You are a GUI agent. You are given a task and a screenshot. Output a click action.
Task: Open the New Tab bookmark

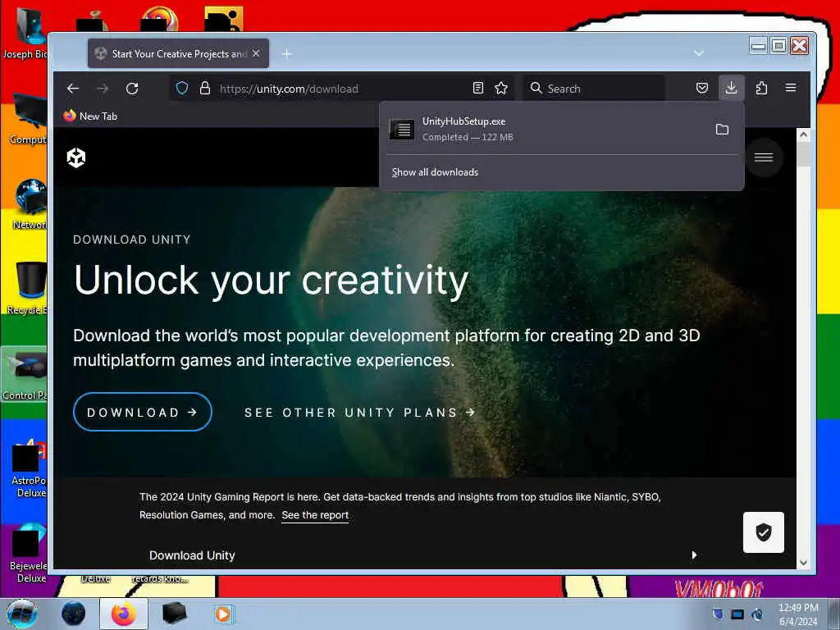click(90, 116)
